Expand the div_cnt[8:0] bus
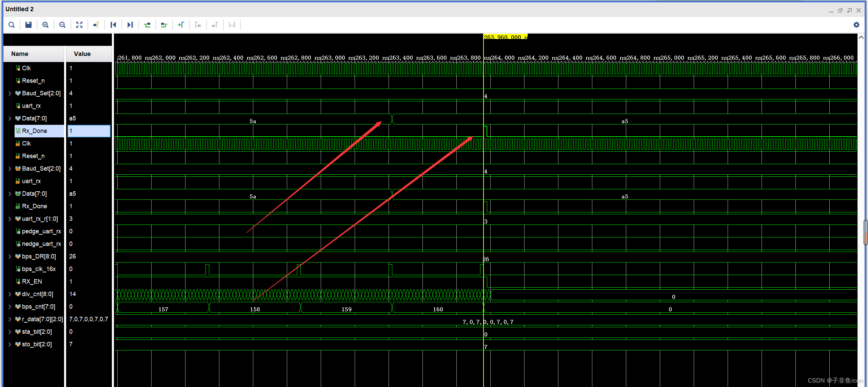The image size is (868, 387). pos(10,294)
